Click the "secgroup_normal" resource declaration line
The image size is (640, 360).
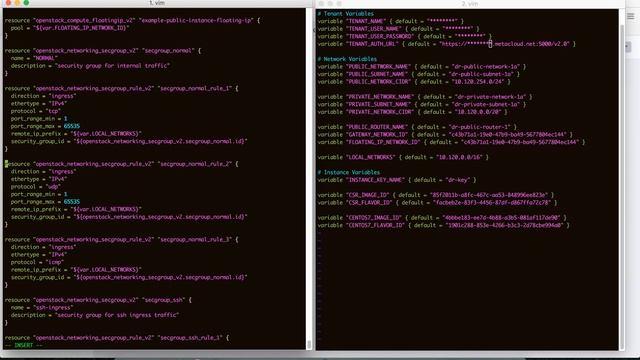coord(103,51)
